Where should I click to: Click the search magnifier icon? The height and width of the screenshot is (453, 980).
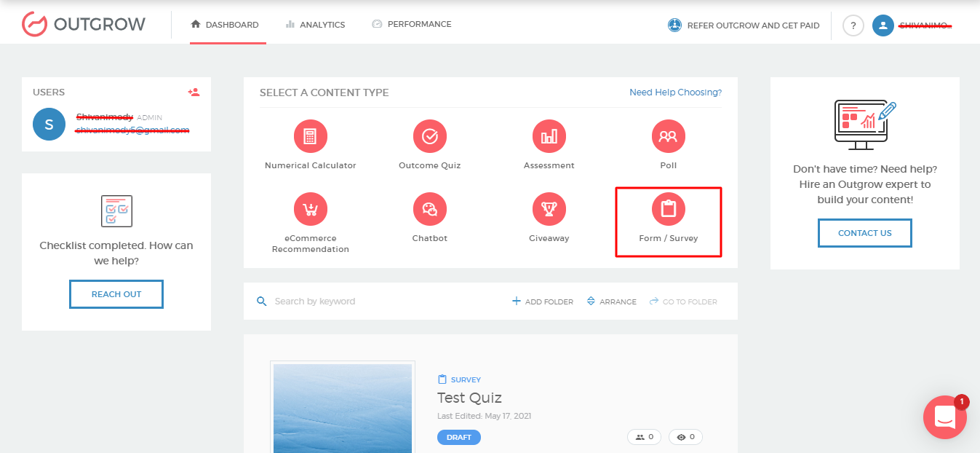pos(262,302)
